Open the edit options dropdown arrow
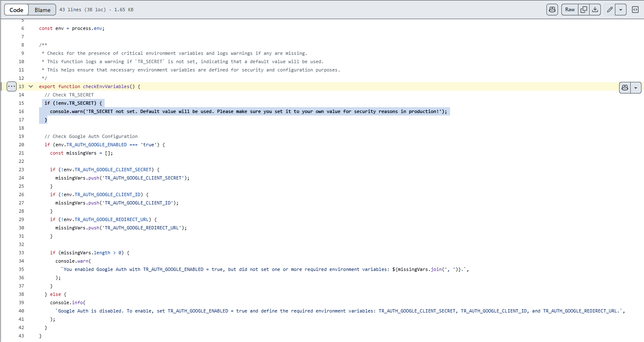Screen dimensions: 644x342 click(621, 10)
